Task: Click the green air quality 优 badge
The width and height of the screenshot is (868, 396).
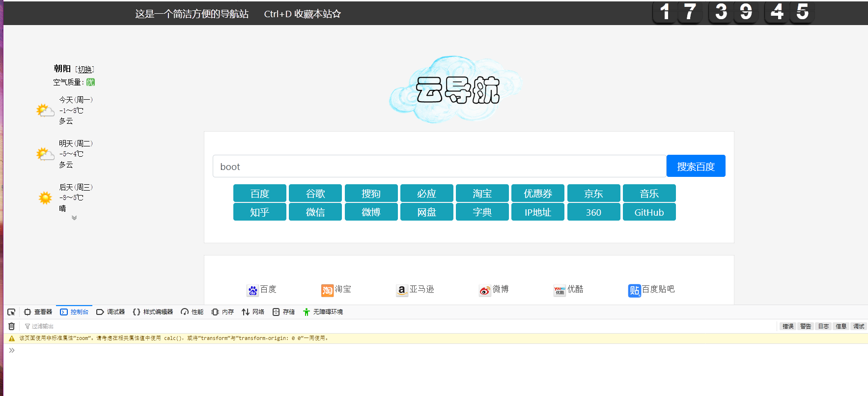Action: (90, 82)
